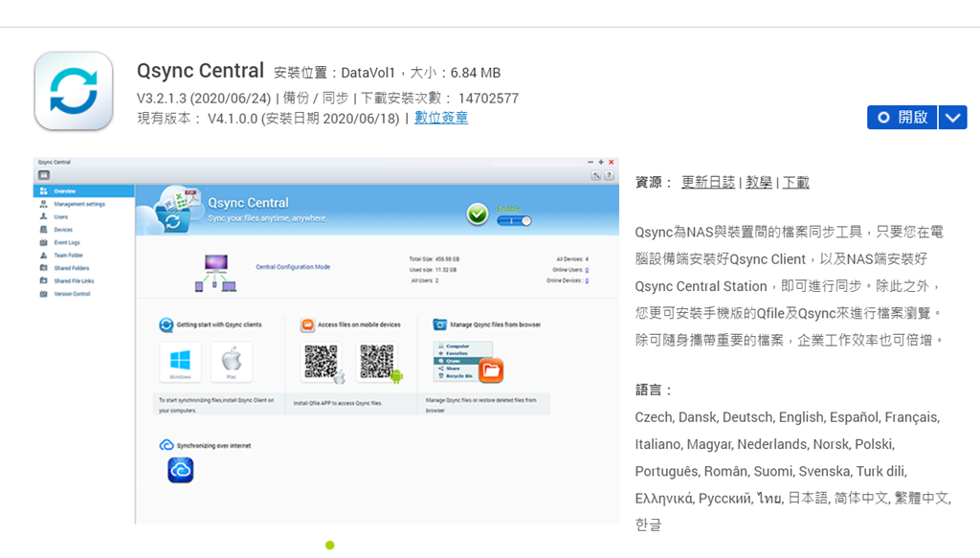This screenshot has width=980, height=558.
Task: Click the Android Qfile QR code
Action: (376, 362)
